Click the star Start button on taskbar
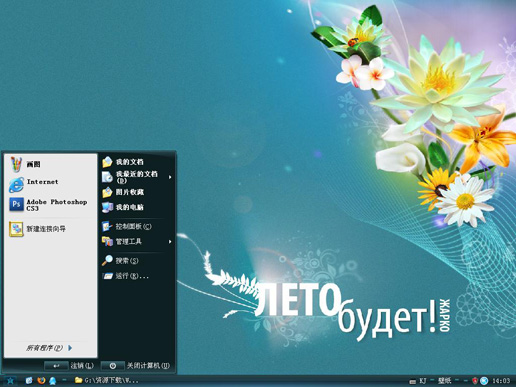Image resolution: width=516 pixels, height=387 pixels. pos(10,380)
